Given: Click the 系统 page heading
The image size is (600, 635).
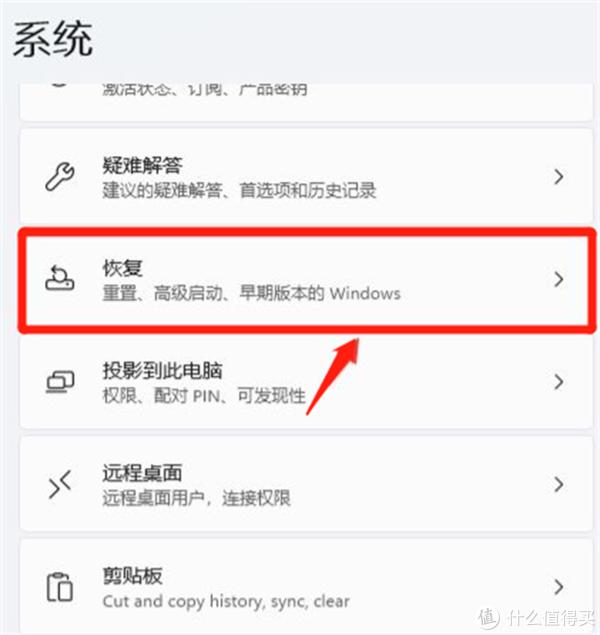Looking at the screenshot, I should click(x=53, y=39).
